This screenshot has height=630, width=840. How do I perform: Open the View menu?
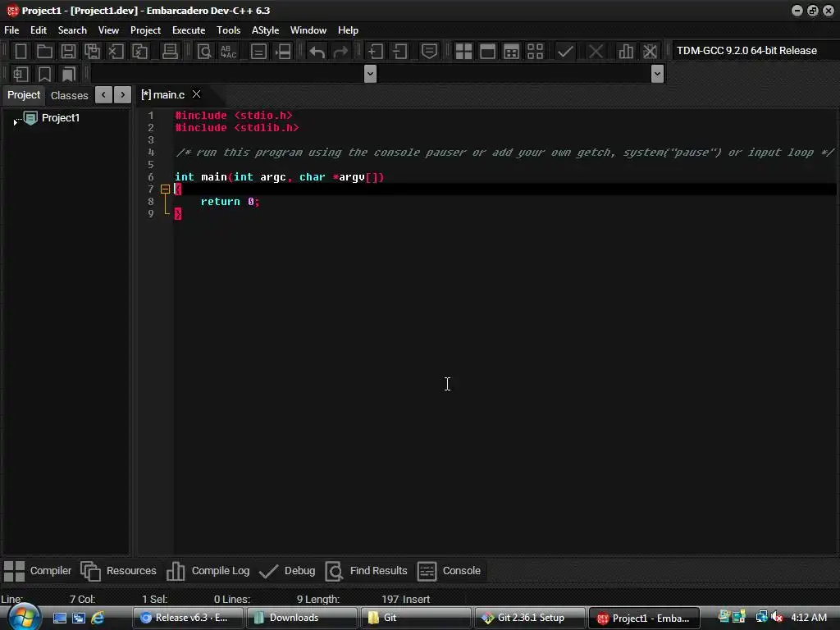(x=108, y=30)
